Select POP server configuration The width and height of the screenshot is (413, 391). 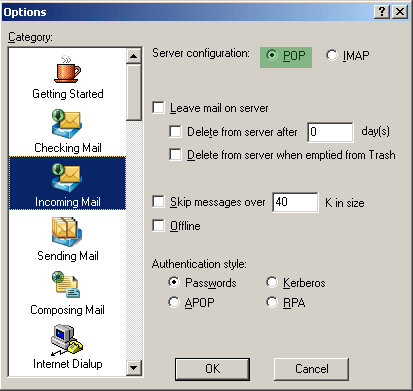(x=272, y=55)
